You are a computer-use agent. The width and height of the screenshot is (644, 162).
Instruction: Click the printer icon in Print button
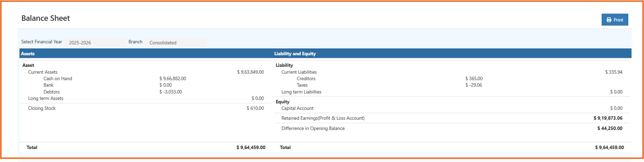coord(609,20)
